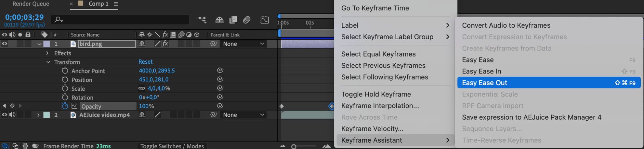Viewport: 644px width, 149px height.
Task: Hide the bird.png layer
Action: point(5,44)
